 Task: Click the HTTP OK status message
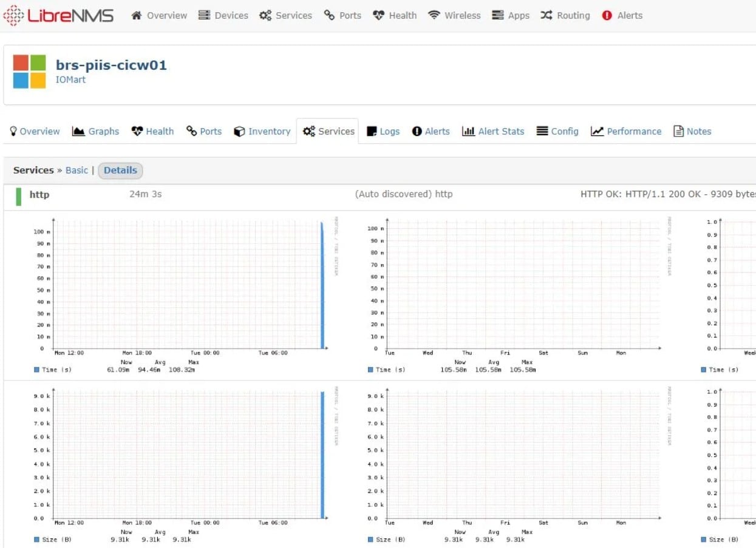pyautogui.click(x=668, y=194)
